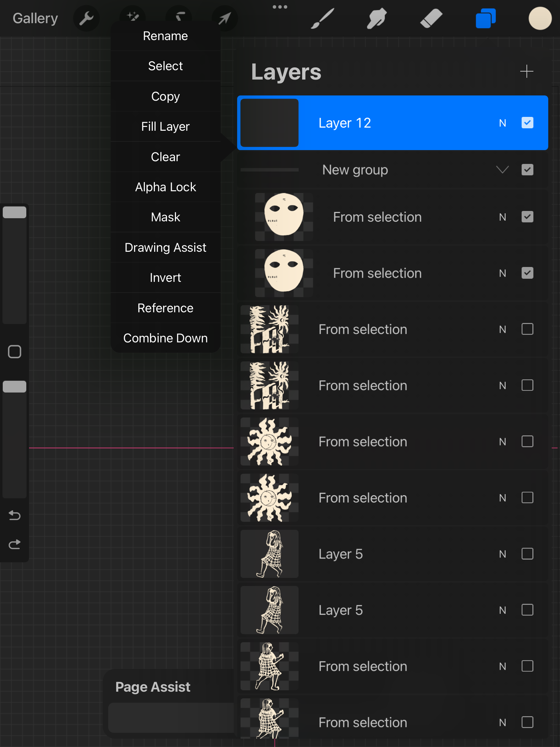The height and width of the screenshot is (747, 560).
Task: Choose Combine Down from layer menu
Action: (165, 338)
